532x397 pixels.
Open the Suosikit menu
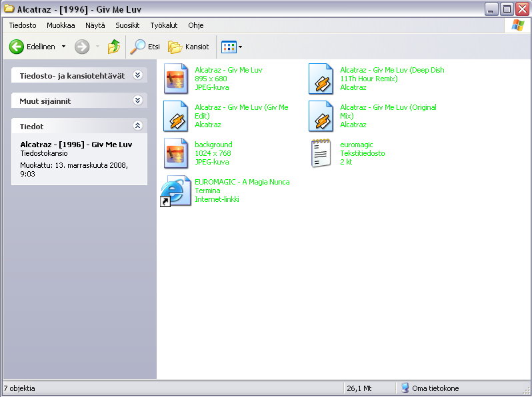127,25
